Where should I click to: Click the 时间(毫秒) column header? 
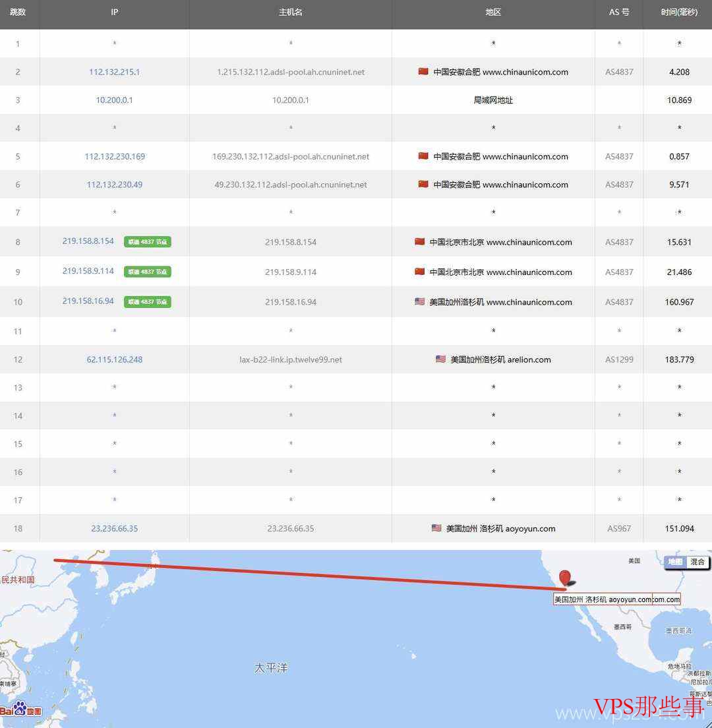[x=679, y=12]
